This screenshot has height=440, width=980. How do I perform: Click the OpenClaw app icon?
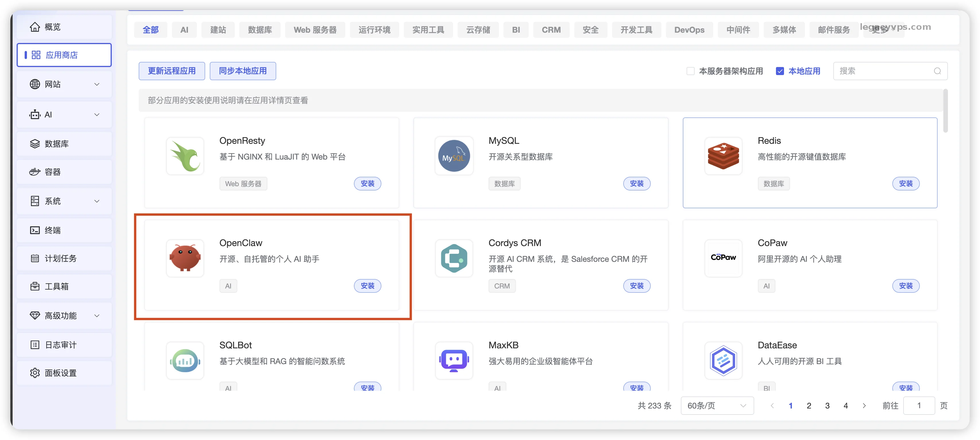tap(185, 258)
